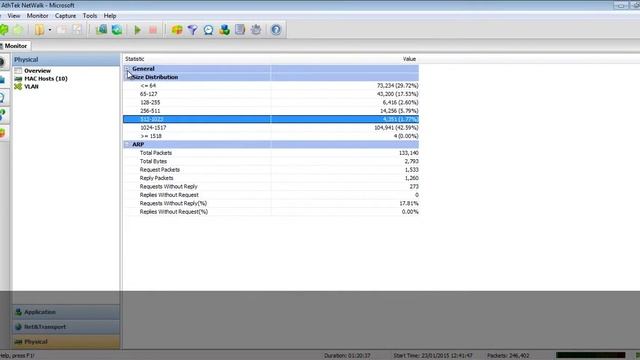Click the Duration status bar entry

click(347, 356)
